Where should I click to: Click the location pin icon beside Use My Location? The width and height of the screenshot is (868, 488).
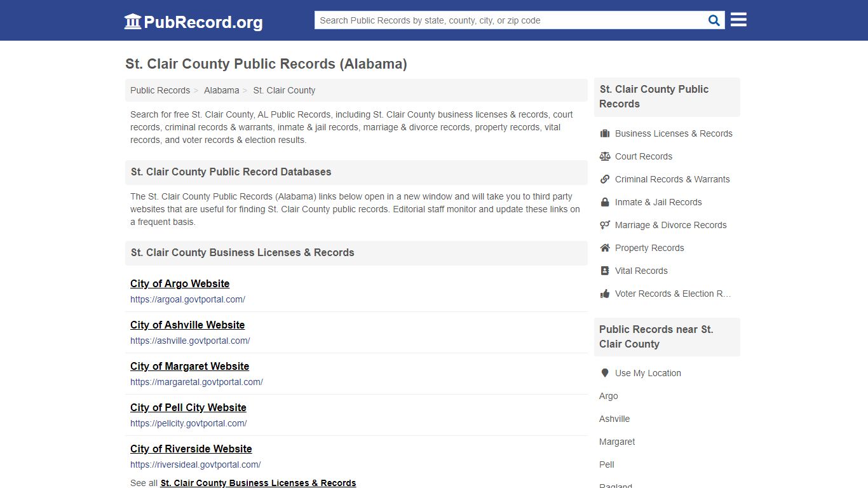coord(605,373)
